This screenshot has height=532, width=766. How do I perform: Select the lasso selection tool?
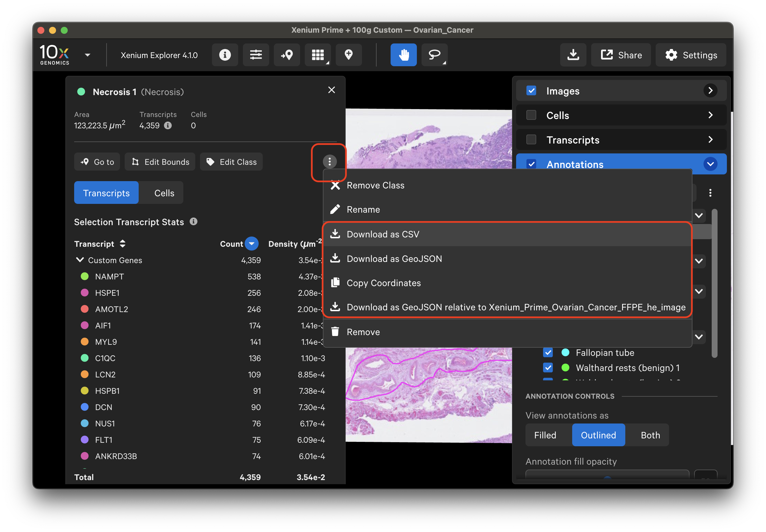pos(434,55)
